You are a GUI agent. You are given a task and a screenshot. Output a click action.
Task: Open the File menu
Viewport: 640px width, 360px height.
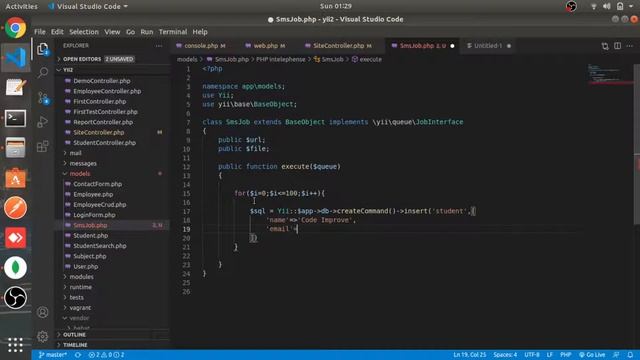[40, 32]
